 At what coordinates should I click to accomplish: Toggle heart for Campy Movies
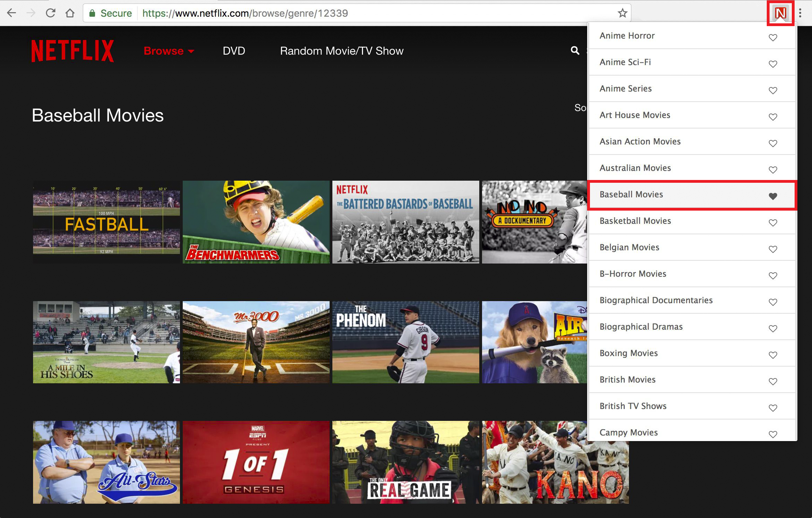(773, 434)
